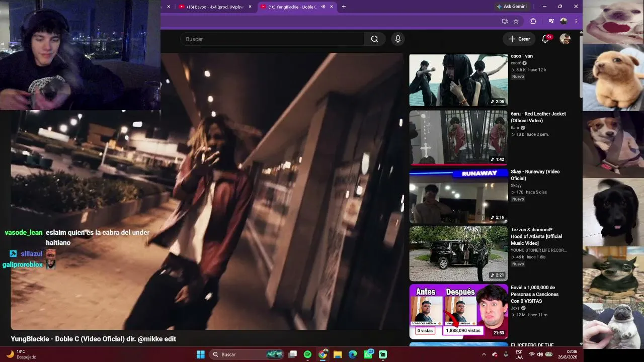The width and height of the screenshot is (644, 362).
Task: Open the Jexs channel name
Action: coord(515,308)
